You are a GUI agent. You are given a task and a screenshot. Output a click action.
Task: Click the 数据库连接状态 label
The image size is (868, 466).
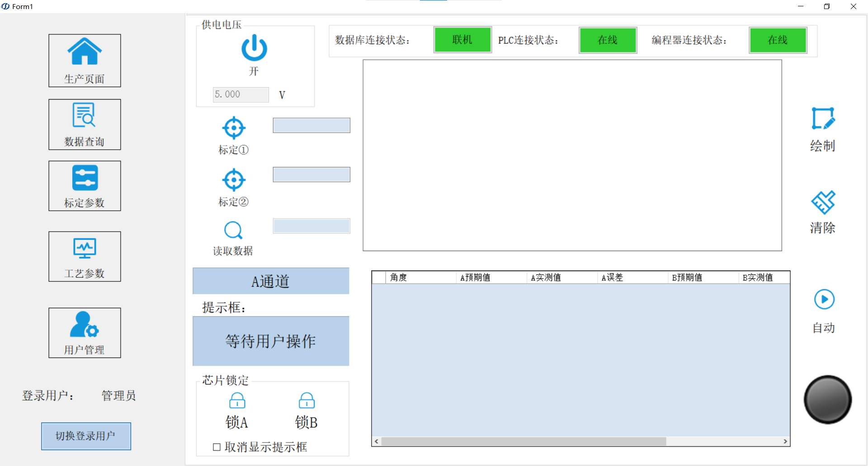click(372, 40)
